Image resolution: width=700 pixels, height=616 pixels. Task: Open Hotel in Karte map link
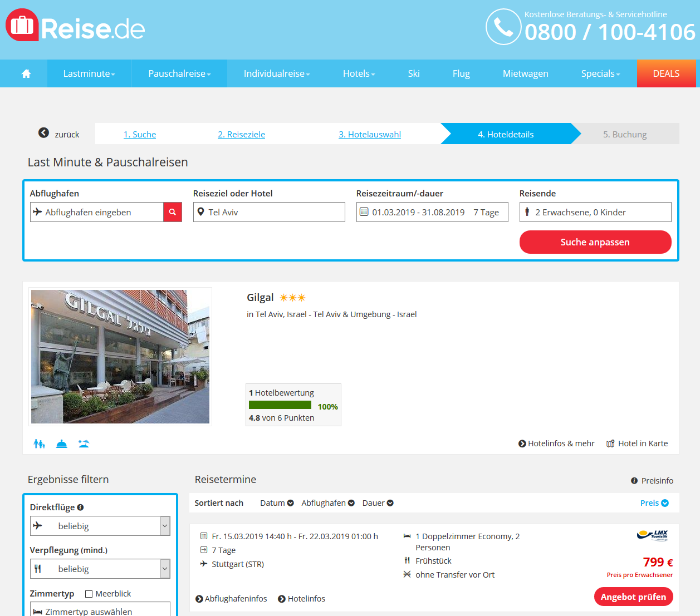pyautogui.click(x=637, y=443)
